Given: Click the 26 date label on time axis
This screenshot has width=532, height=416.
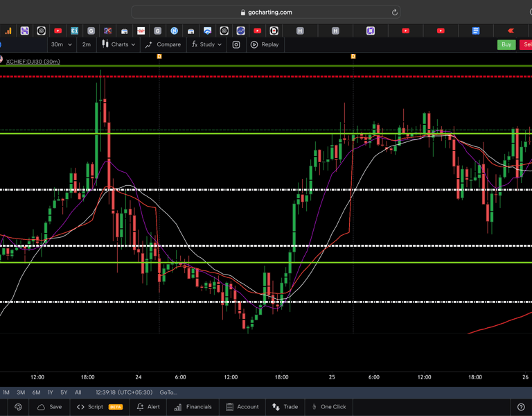Looking at the screenshot, I should point(525,377).
